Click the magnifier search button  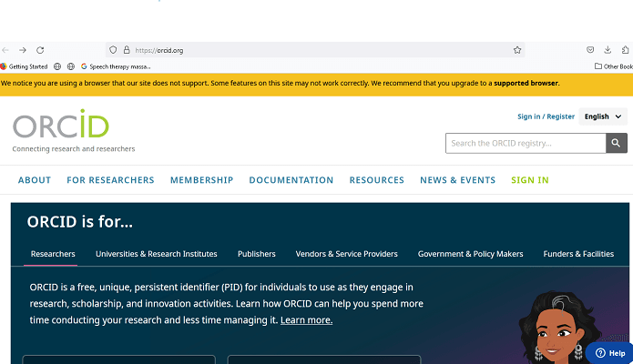[617, 143]
